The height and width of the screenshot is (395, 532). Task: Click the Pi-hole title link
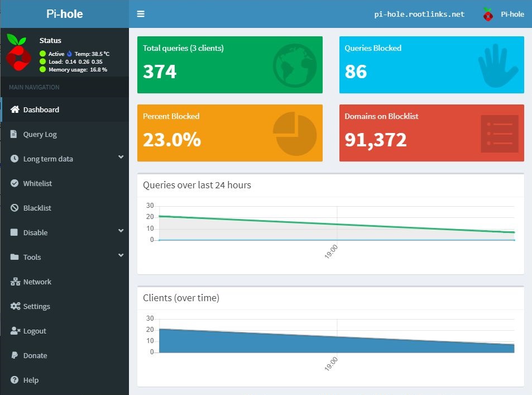64,14
